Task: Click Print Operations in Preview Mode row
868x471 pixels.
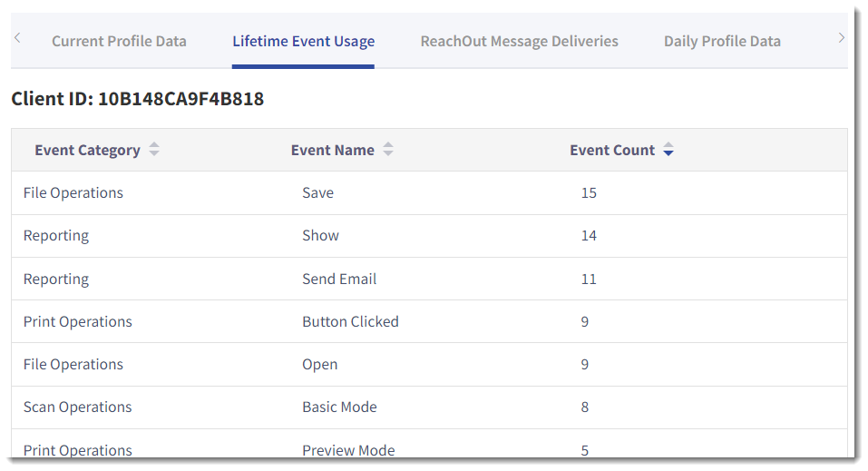Action: 77,450
